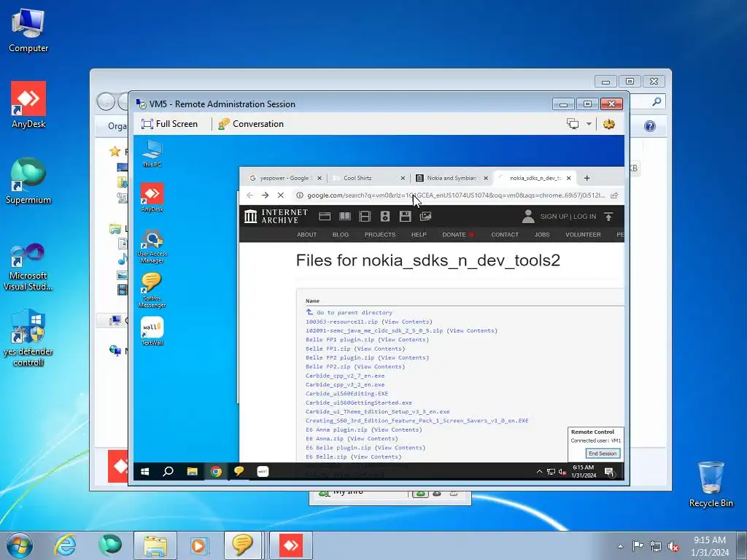747x560 pixels.
Task: Open the host Windows 7 Start orb
Action: (x=20, y=545)
